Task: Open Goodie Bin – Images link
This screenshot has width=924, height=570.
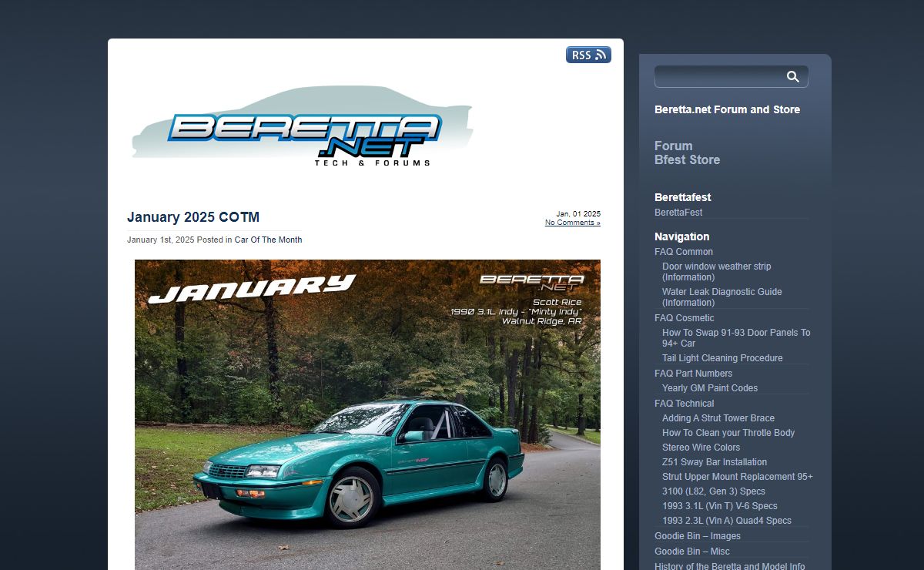Action: (x=698, y=536)
